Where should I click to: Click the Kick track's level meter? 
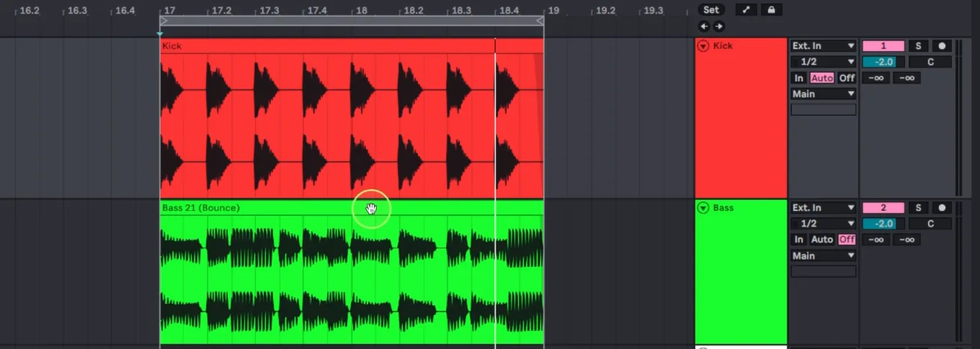pos(958,117)
